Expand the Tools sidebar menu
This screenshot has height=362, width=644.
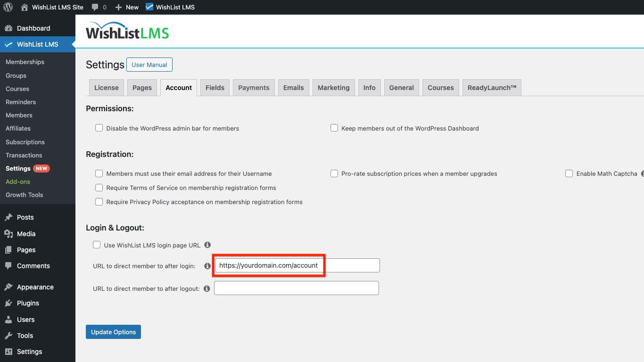point(26,335)
